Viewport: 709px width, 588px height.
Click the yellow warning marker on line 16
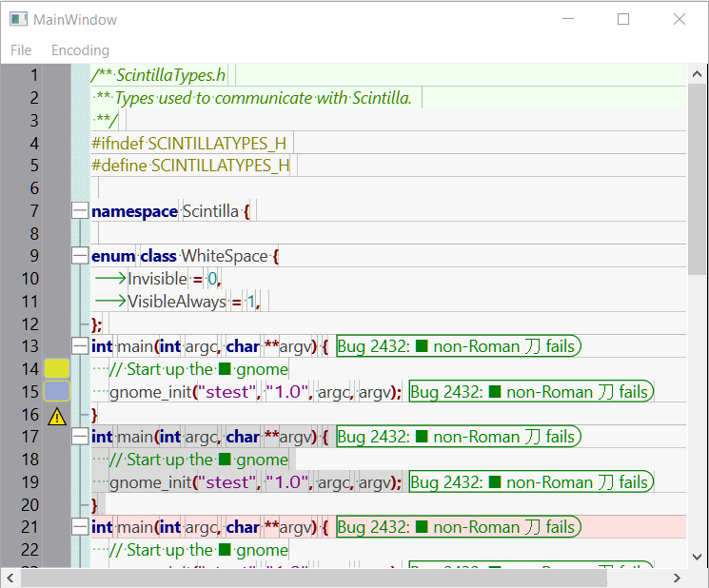tap(57, 416)
